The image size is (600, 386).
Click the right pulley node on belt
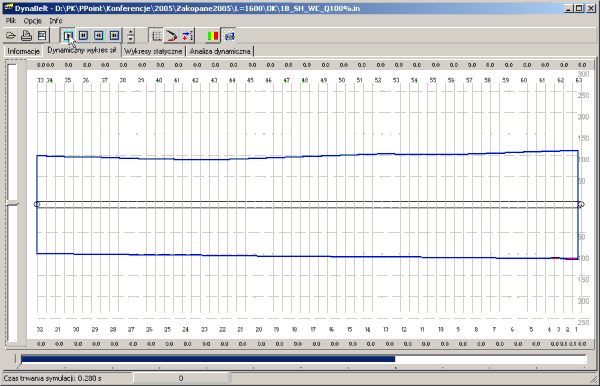tap(581, 205)
